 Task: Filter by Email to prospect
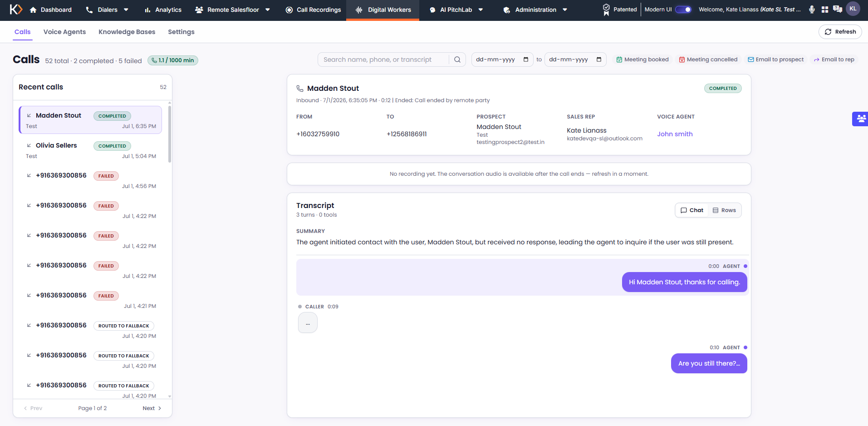tap(776, 59)
